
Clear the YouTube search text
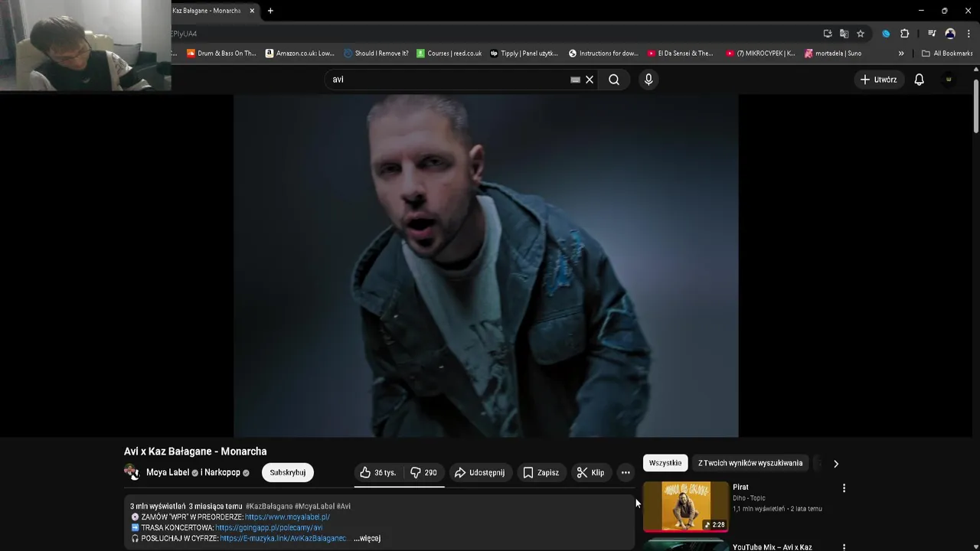(x=590, y=80)
